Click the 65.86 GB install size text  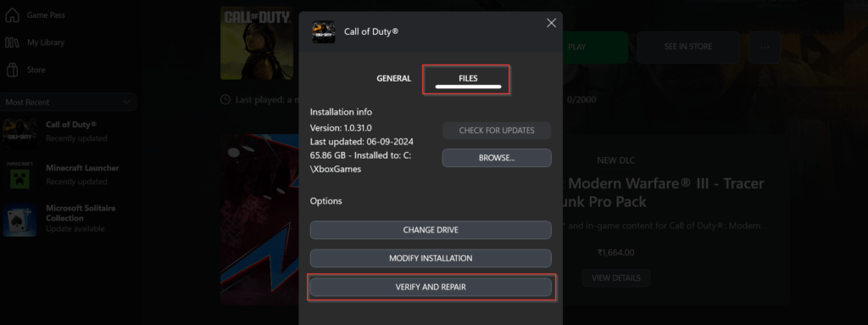[x=360, y=163]
